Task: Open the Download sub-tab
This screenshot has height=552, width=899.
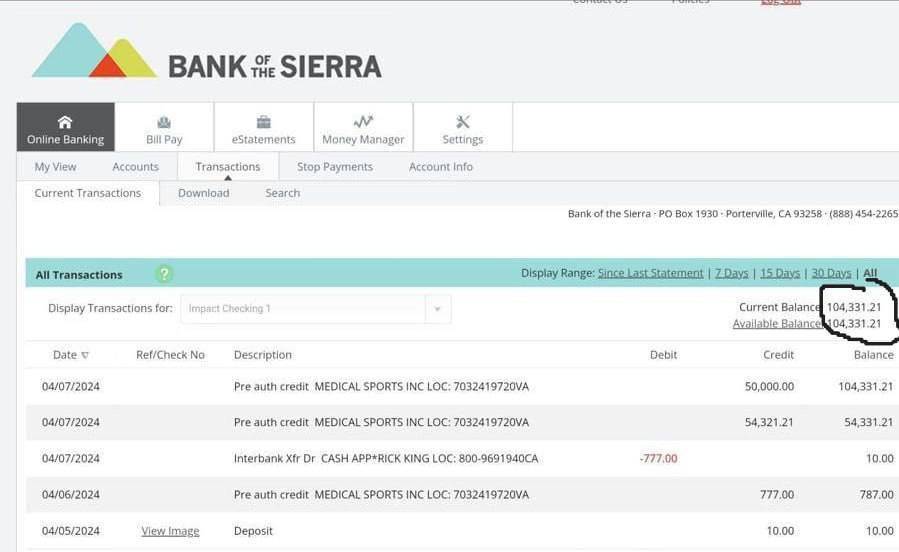Action: pos(204,193)
